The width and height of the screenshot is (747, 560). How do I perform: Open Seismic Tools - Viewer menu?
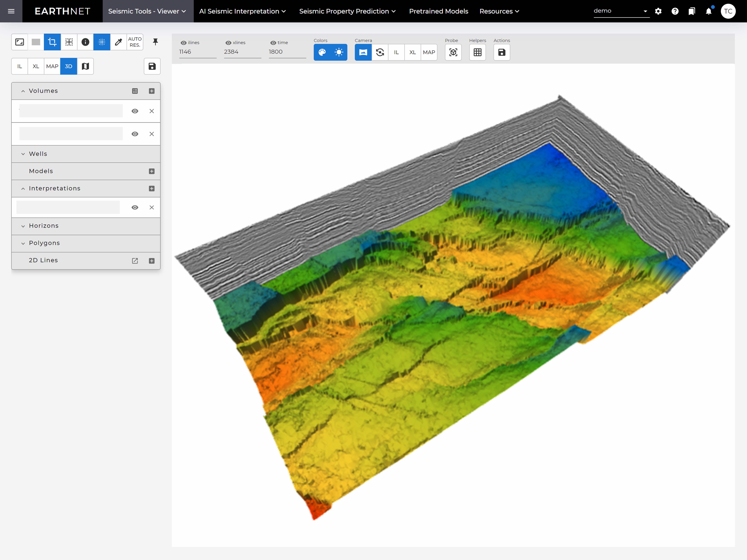click(x=148, y=11)
